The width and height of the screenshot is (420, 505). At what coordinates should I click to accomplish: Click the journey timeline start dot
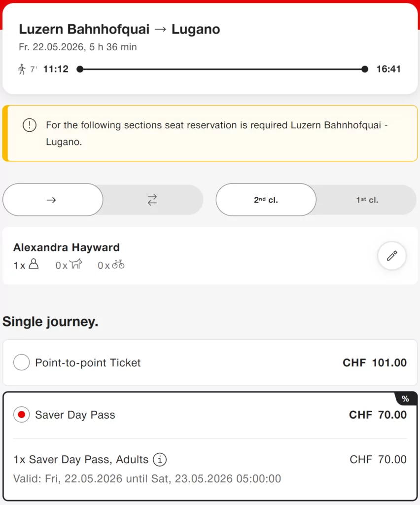(80, 69)
